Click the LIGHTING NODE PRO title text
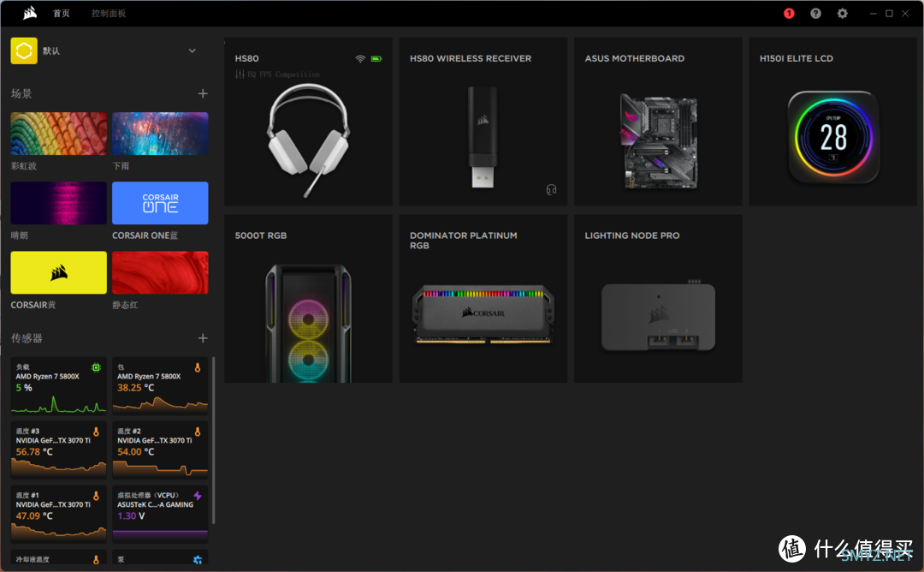The image size is (924, 572). pos(631,235)
